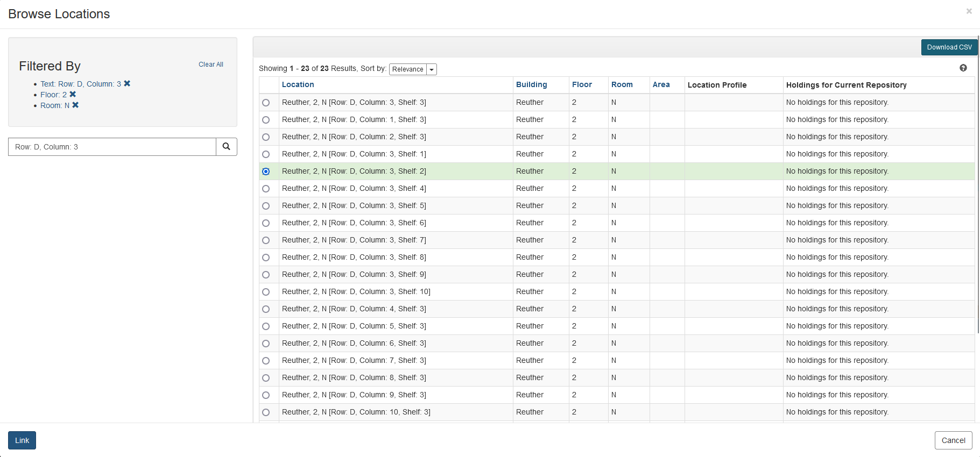Sort by the Floor column header
The image size is (980, 457).
pos(582,85)
